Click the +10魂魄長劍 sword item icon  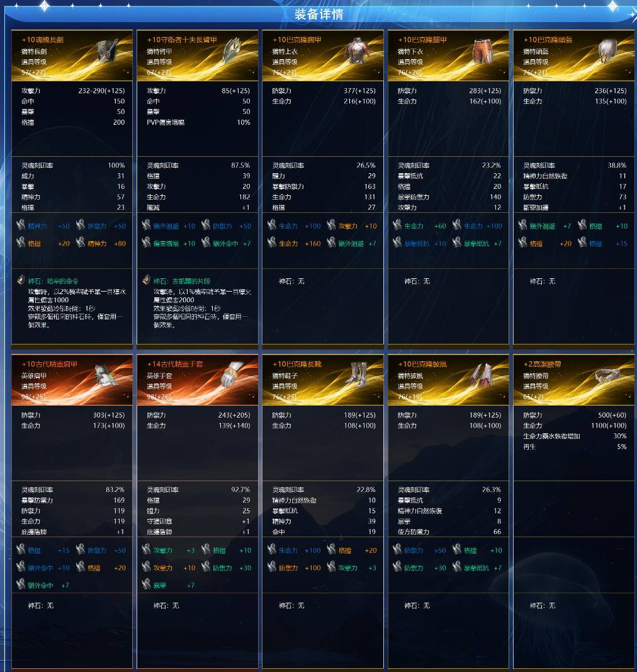pyautogui.click(x=106, y=52)
